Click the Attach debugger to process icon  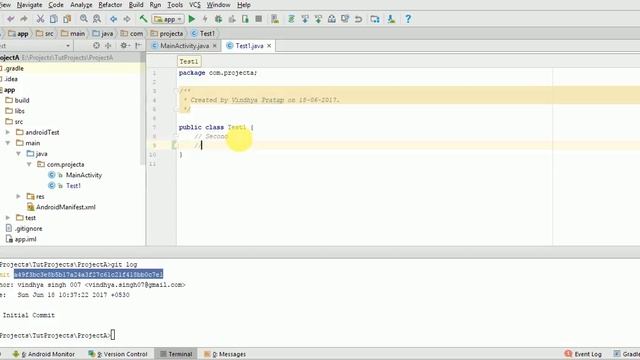point(245,19)
